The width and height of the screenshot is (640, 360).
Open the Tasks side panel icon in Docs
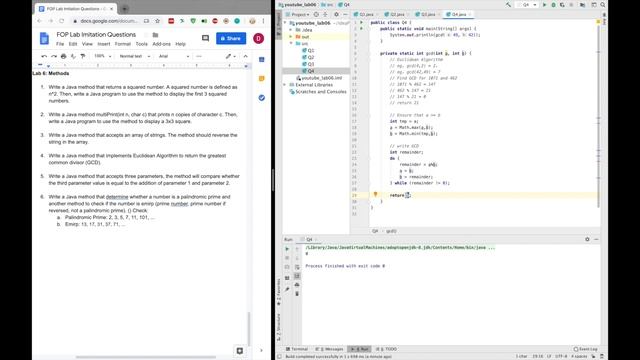[262, 98]
